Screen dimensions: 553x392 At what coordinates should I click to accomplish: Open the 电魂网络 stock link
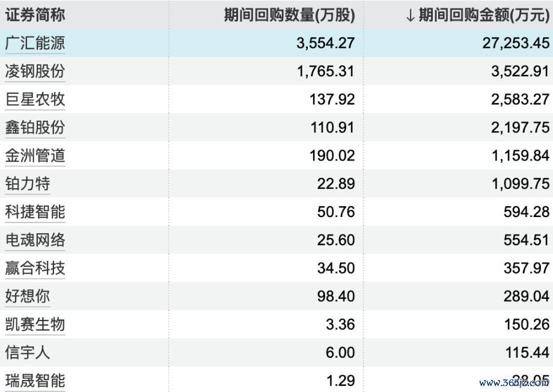35,240
